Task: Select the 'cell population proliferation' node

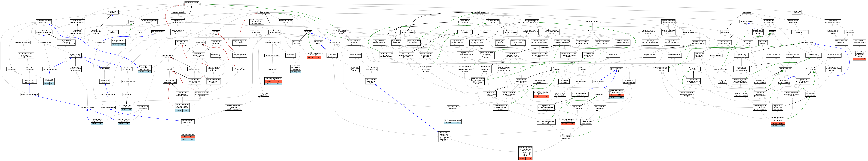Action: [x=143, y=108]
